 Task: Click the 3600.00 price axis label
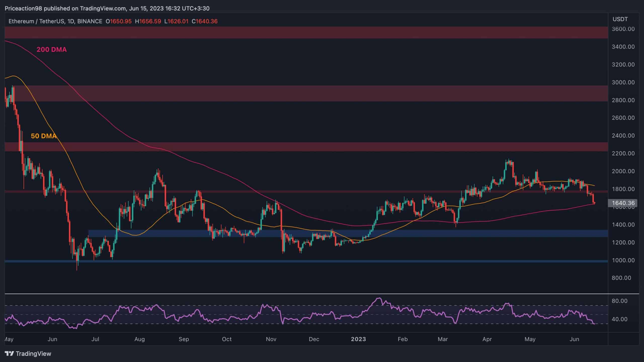[623, 29]
